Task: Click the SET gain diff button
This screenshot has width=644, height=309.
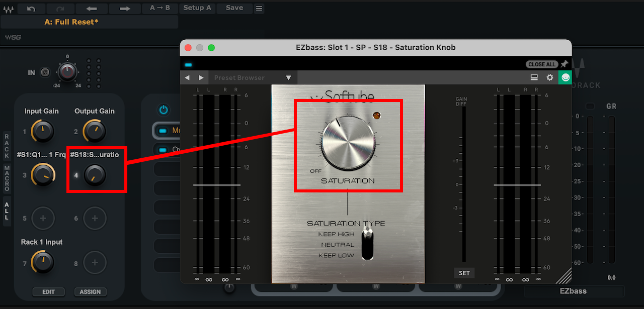Action: coord(464,273)
